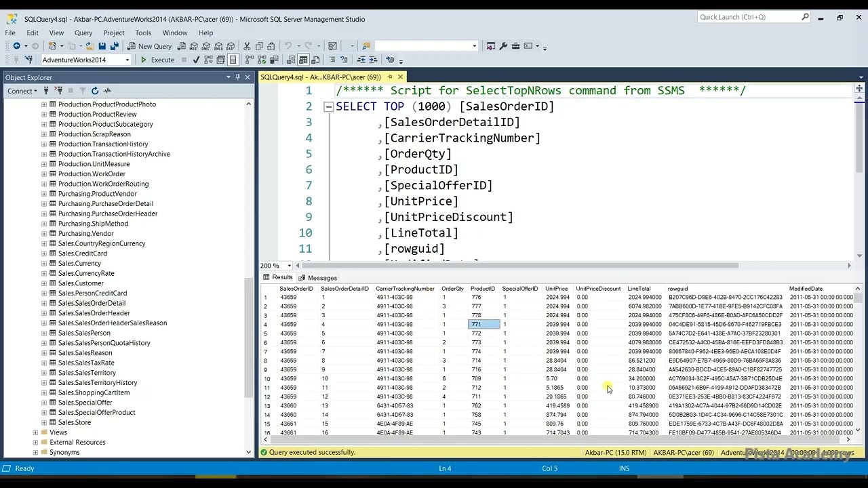
Task: Click the Save file icon
Action: coord(102,46)
